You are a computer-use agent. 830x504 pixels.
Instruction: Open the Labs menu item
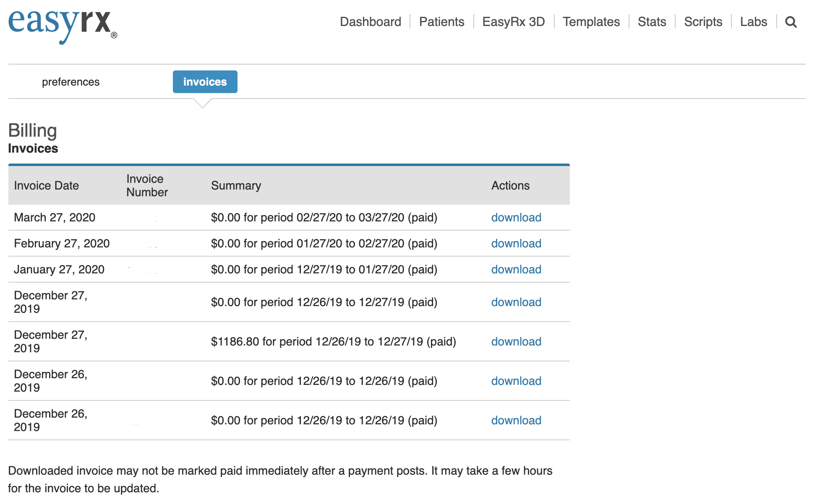[x=753, y=22]
